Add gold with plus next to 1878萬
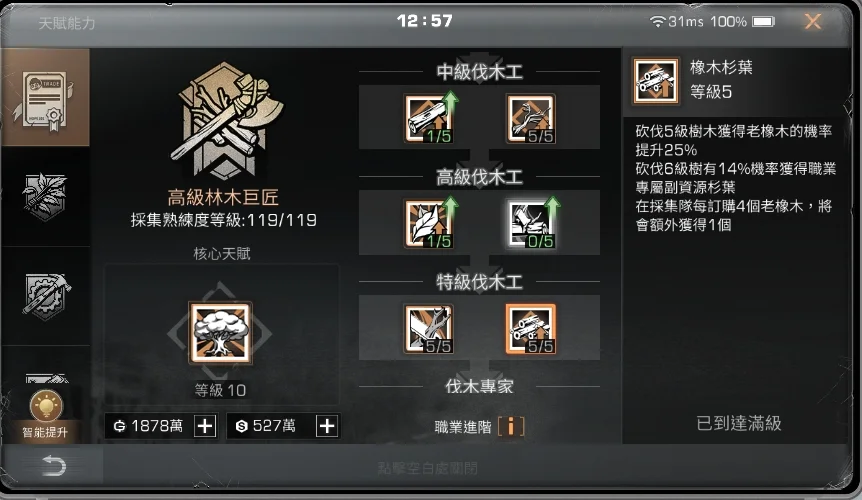Screen dimensions: 862x500 pyautogui.click(x=205, y=426)
